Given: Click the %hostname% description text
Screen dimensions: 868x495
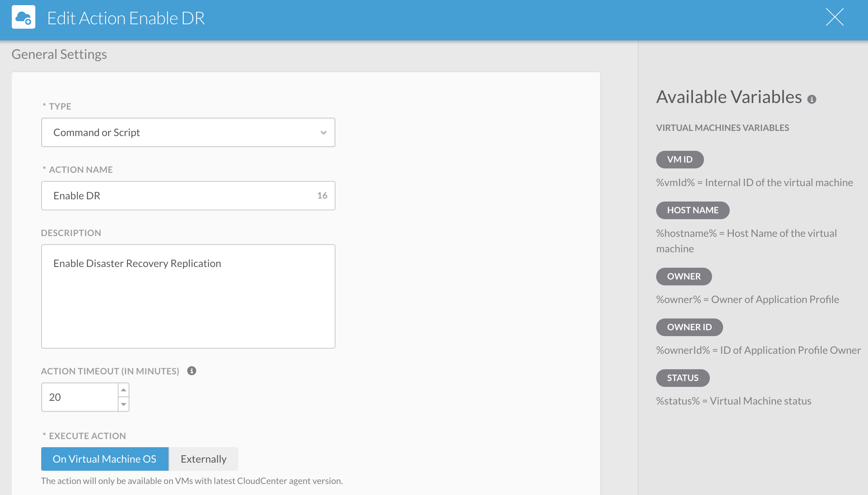Looking at the screenshot, I should coord(746,241).
